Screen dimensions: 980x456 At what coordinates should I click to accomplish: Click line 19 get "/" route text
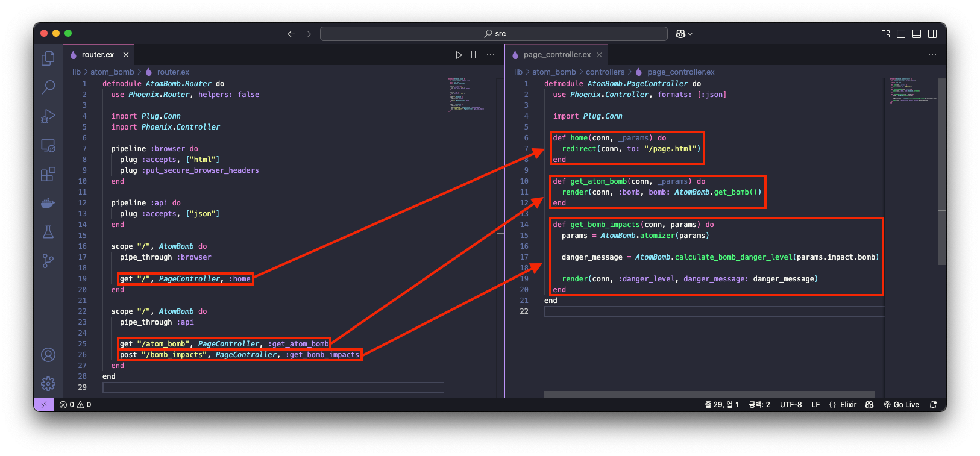click(185, 279)
